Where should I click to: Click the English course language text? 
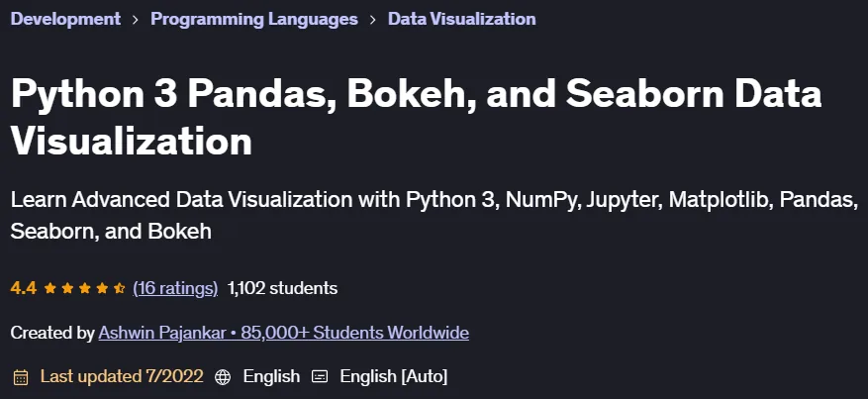[x=271, y=377]
